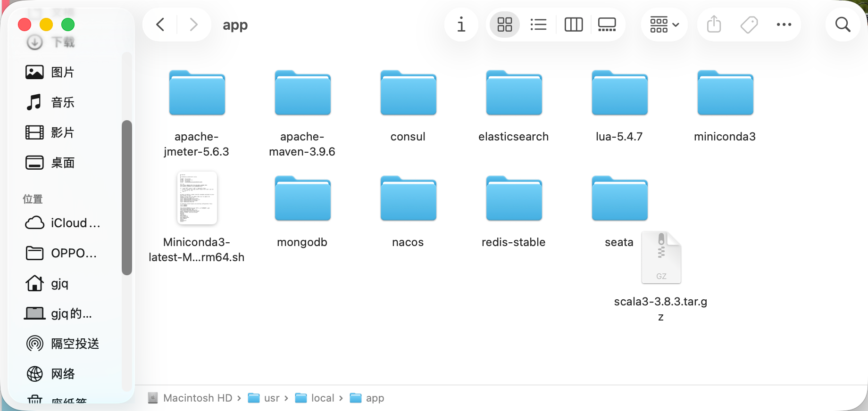This screenshot has width=868, height=411.
Task: Go back to the previous folder
Action: coord(160,25)
